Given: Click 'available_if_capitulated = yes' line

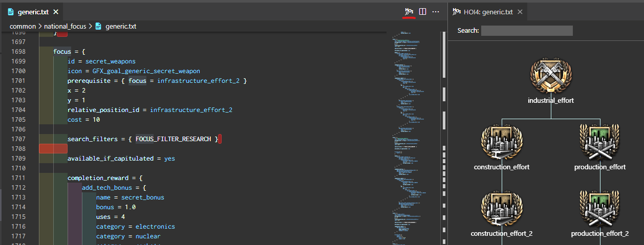Looking at the screenshot, I should [121, 159].
